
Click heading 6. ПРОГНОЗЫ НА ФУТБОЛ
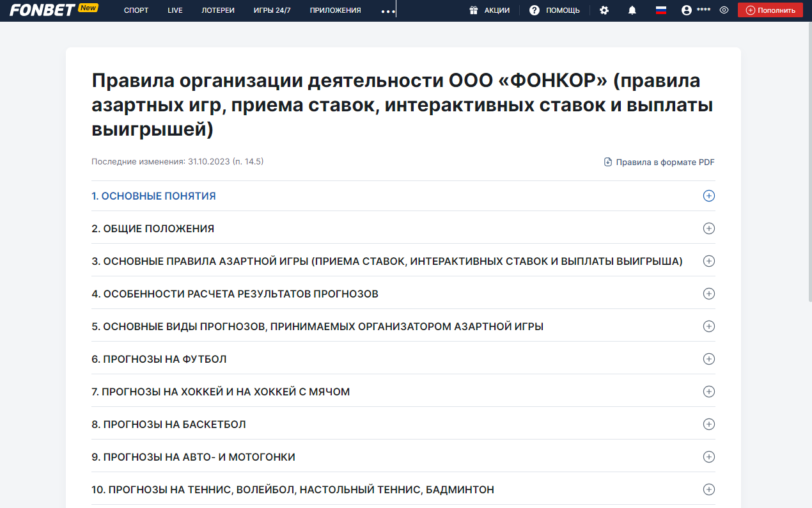[x=159, y=360]
